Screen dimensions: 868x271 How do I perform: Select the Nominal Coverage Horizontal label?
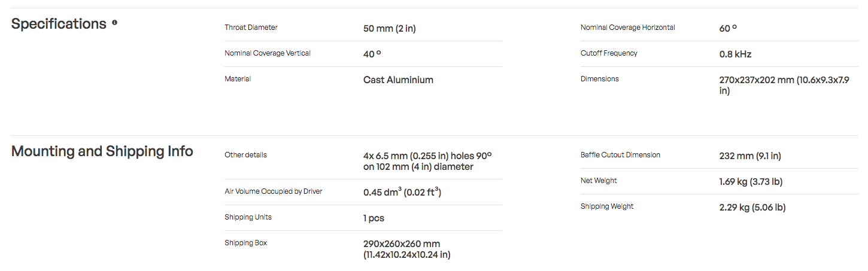tap(628, 28)
